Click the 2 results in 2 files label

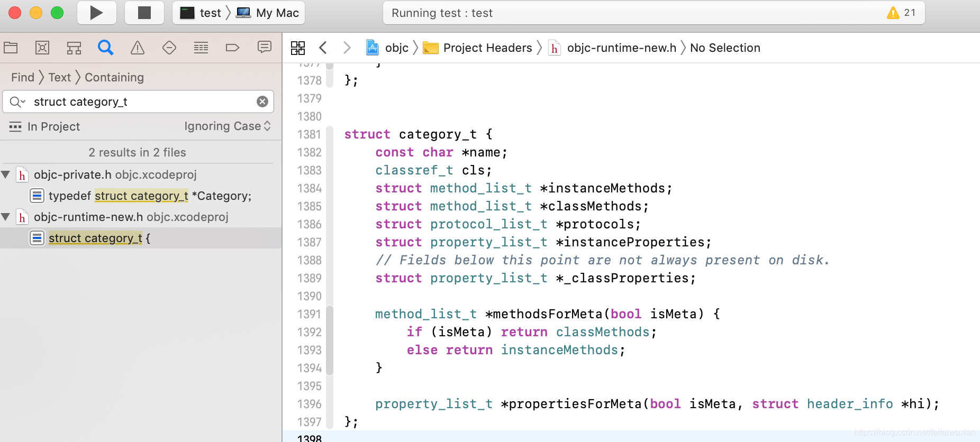(x=138, y=152)
